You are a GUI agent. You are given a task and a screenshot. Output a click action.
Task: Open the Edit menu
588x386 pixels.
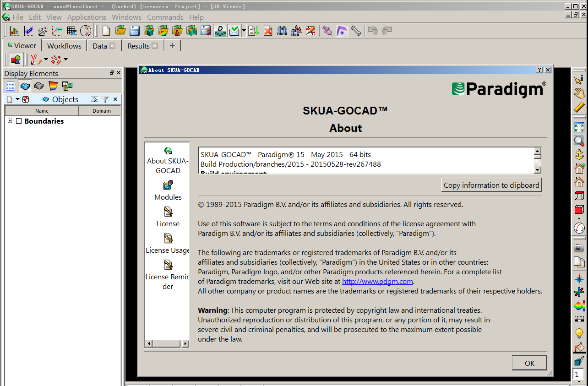35,17
